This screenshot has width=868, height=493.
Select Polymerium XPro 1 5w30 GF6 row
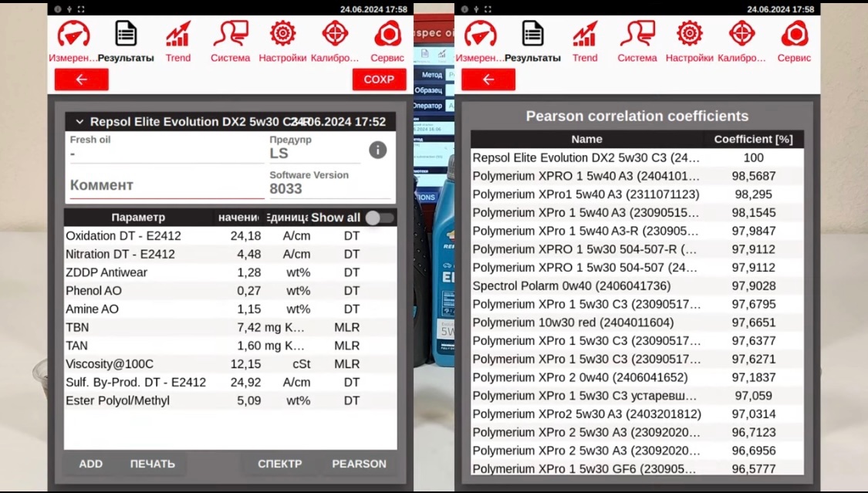point(637,468)
